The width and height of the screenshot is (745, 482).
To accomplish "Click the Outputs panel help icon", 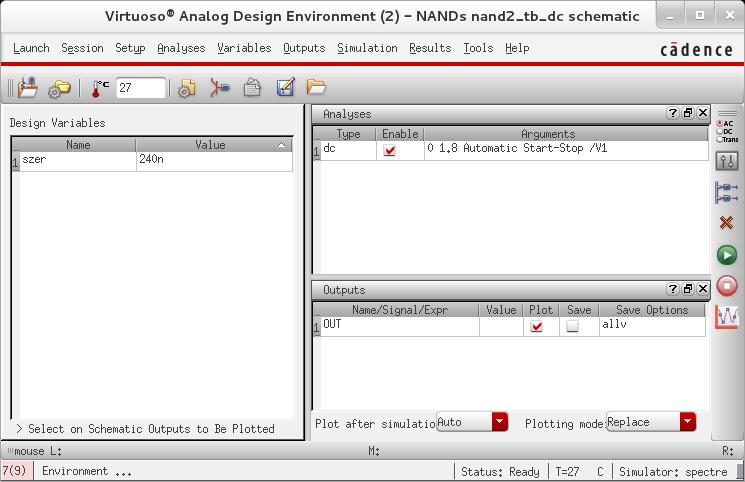I will point(672,289).
